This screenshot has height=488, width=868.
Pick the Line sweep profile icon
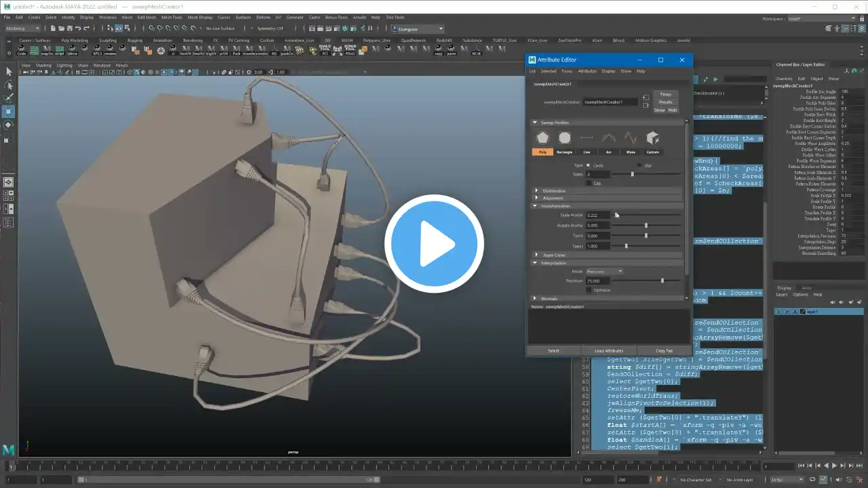pyautogui.click(x=587, y=138)
